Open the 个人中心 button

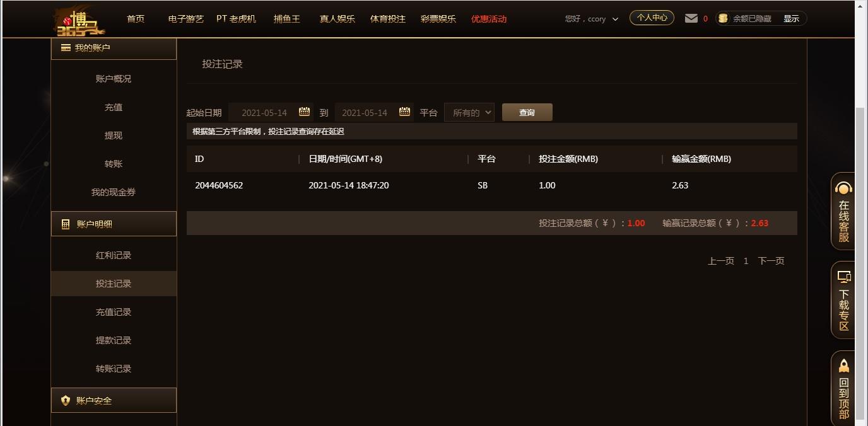pyautogui.click(x=652, y=18)
